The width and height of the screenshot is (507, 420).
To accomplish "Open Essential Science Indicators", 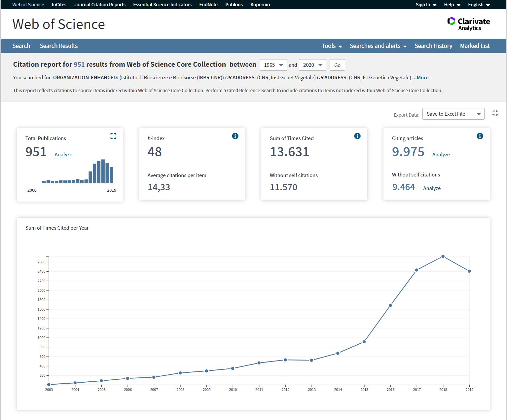I will point(162,5).
